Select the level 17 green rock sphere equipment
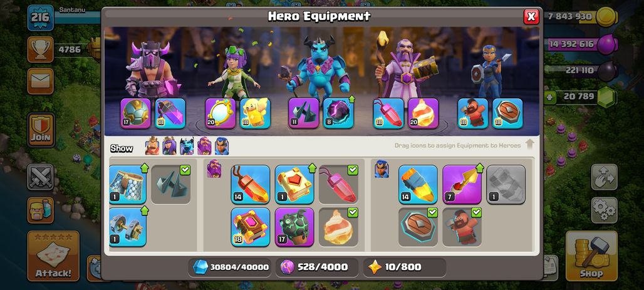The image size is (644, 290). [x=294, y=227]
